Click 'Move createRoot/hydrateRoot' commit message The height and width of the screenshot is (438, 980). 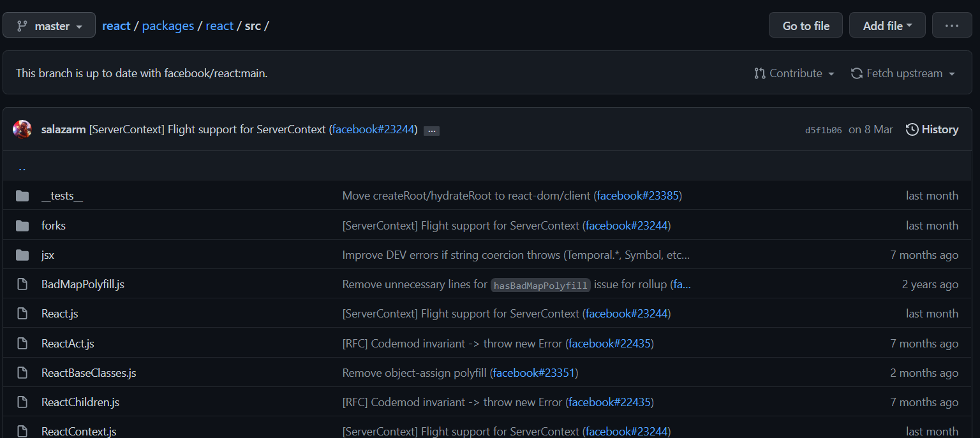click(x=466, y=196)
